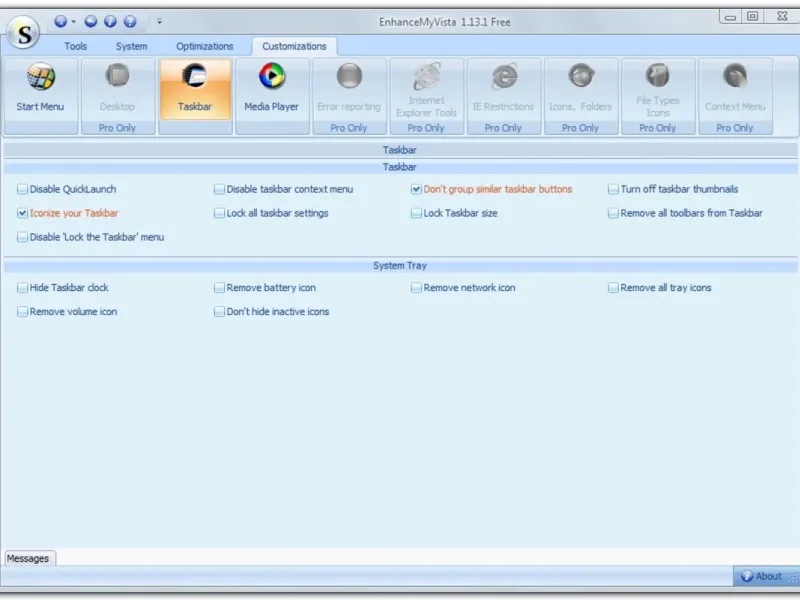800x600 pixels.
Task: Check Remove all tray icons
Action: pos(613,288)
